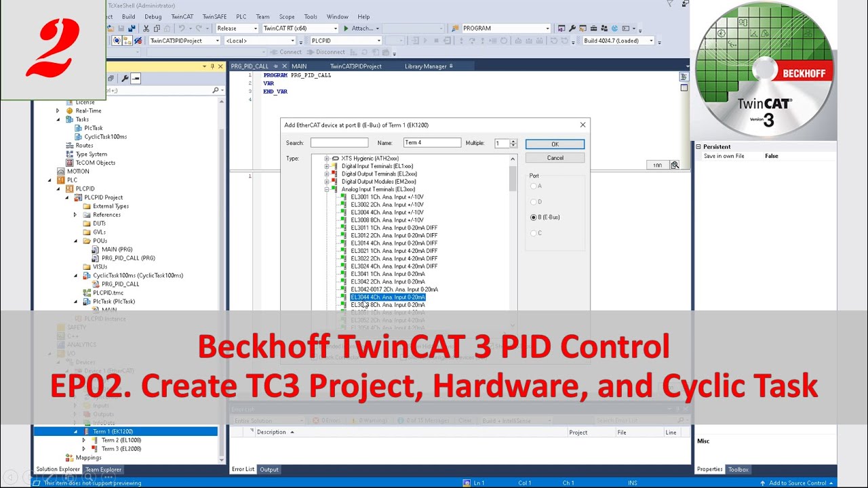This screenshot has width=868, height=488.
Task: Click the Restart TwinCAT Config Mode icon
Action: pos(117,41)
